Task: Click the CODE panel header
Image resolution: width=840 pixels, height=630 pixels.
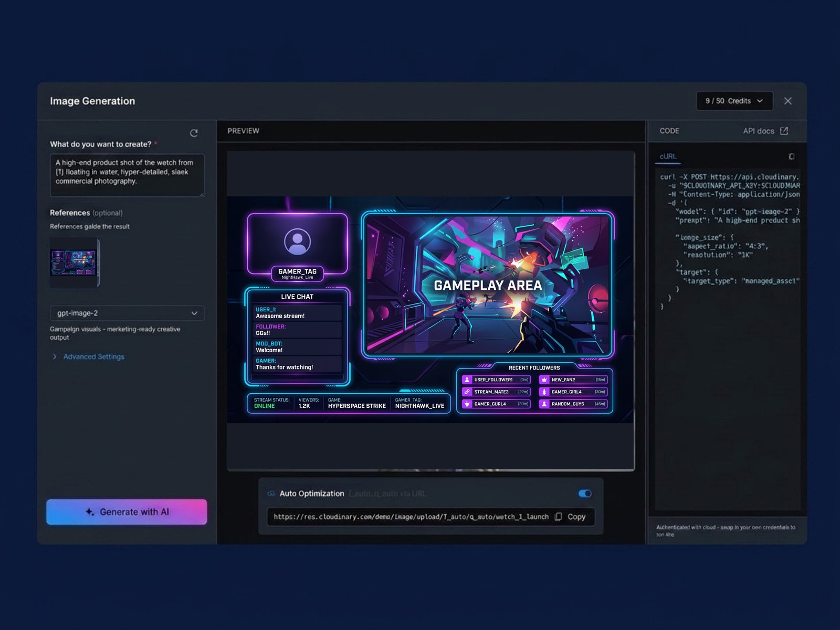Action: (x=669, y=131)
